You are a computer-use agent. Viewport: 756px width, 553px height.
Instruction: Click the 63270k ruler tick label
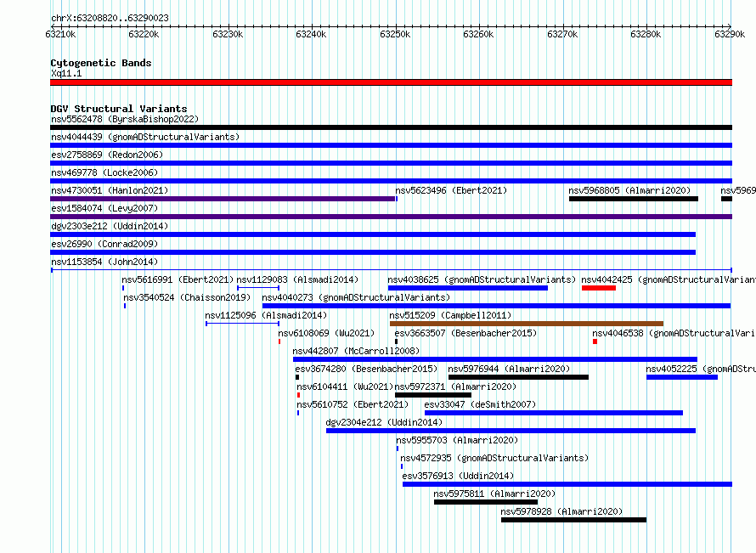pos(562,34)
